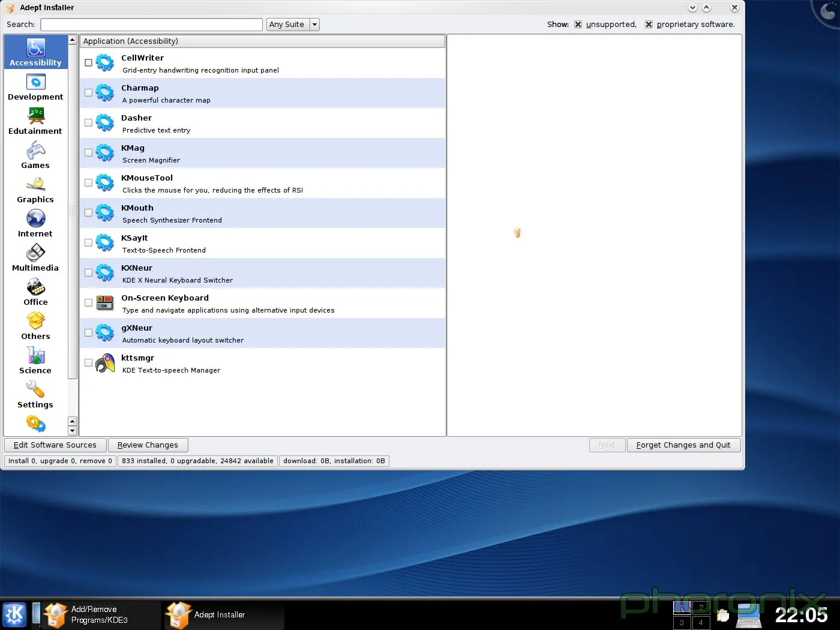This screenshot has height=630, width=840.
Task: Click in the Search input field
Action: pyautogui.click(x=151, y=25)
